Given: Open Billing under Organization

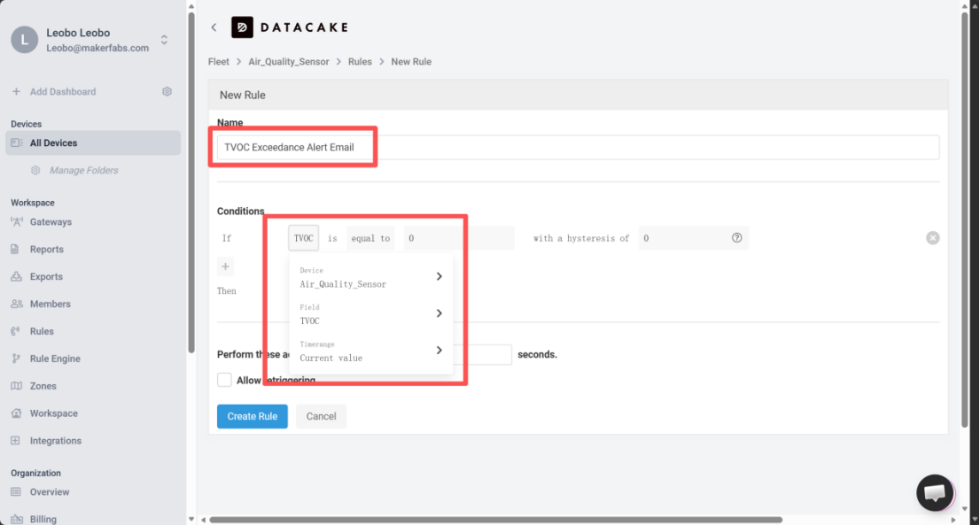Looking at the screenshot, I should coord(43,520).
